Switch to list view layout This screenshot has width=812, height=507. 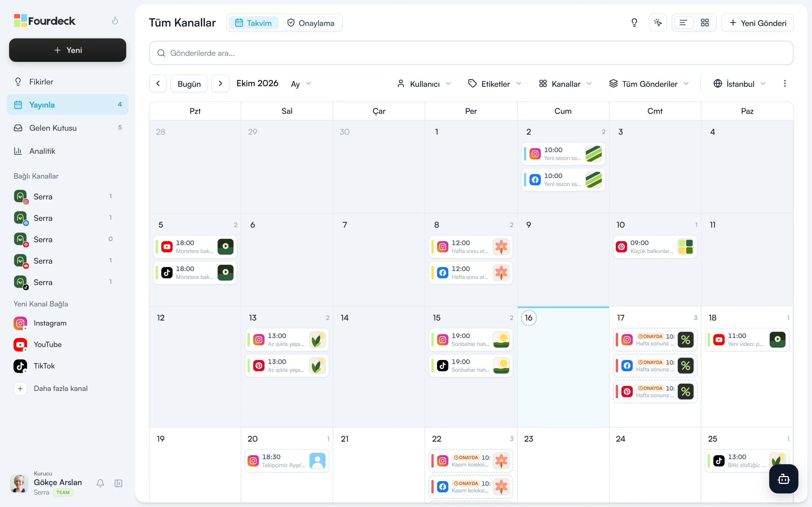tap(683, 23)
